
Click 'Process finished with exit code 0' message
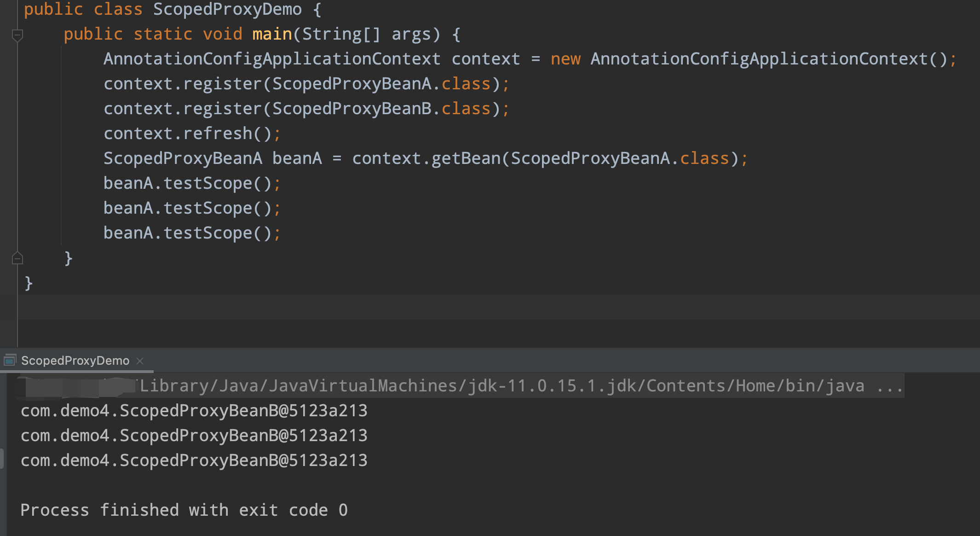(184, 510)
